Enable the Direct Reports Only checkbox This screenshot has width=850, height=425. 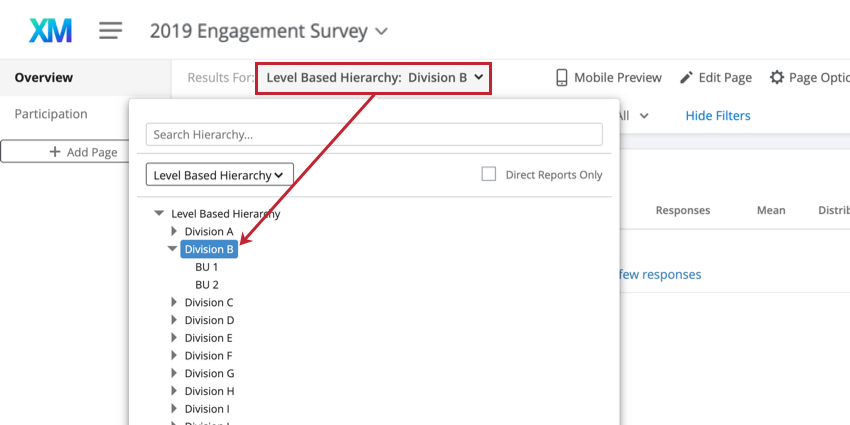click(x=489, y=174)
